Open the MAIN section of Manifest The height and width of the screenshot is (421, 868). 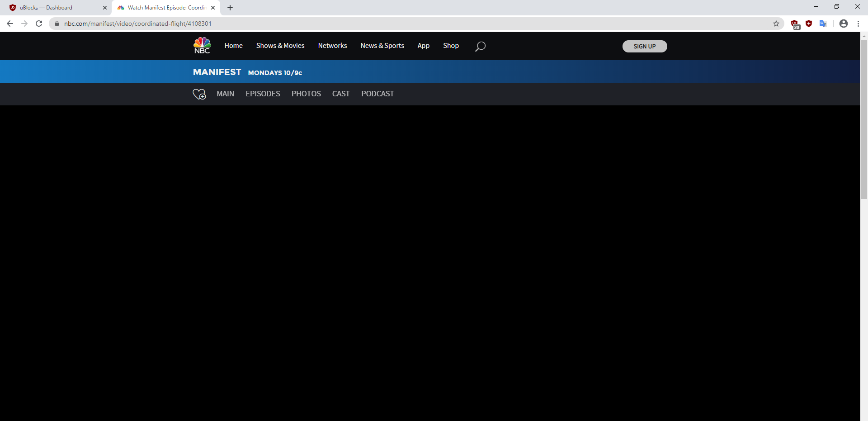226,94
